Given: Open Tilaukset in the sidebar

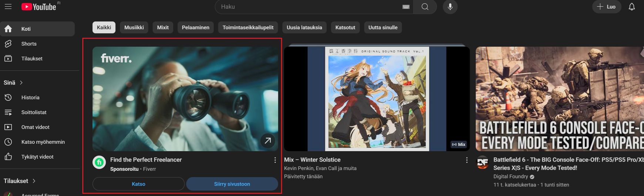Looking at the screenshot, I should tap(37, 59).
